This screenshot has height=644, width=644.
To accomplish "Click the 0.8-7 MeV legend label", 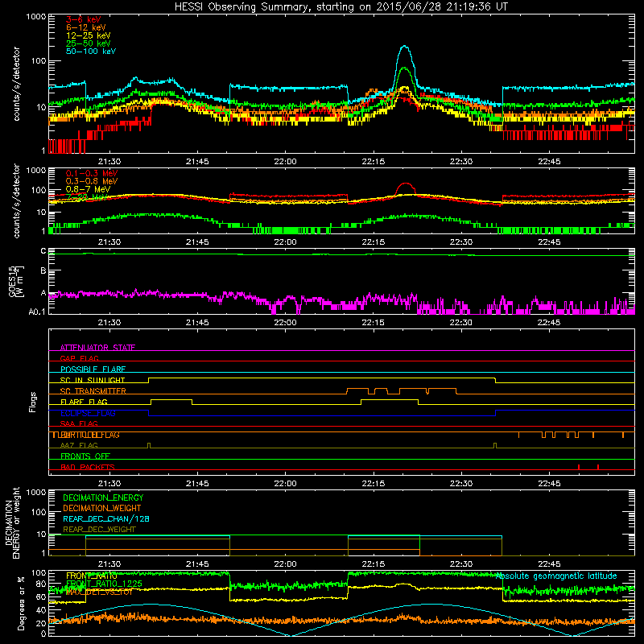I will [88, 189].
